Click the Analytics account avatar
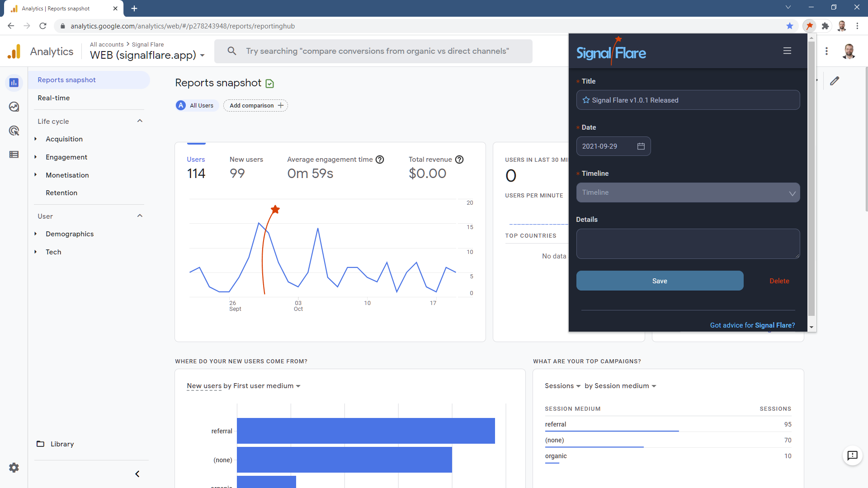868x488 pixels. [x=849, y=51]
